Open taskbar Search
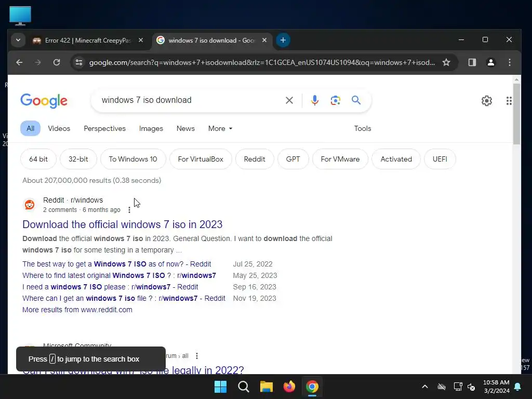 coord(243,387)
